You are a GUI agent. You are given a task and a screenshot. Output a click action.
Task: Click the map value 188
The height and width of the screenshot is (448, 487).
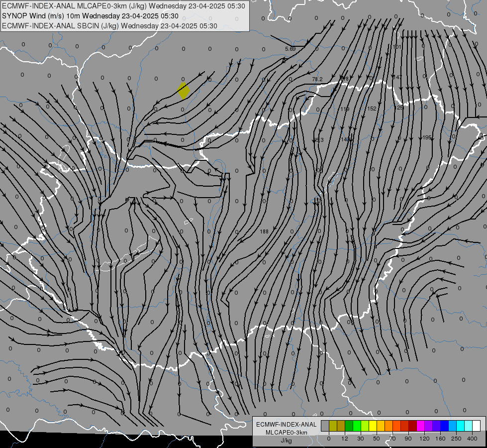[x=264, y=231]
